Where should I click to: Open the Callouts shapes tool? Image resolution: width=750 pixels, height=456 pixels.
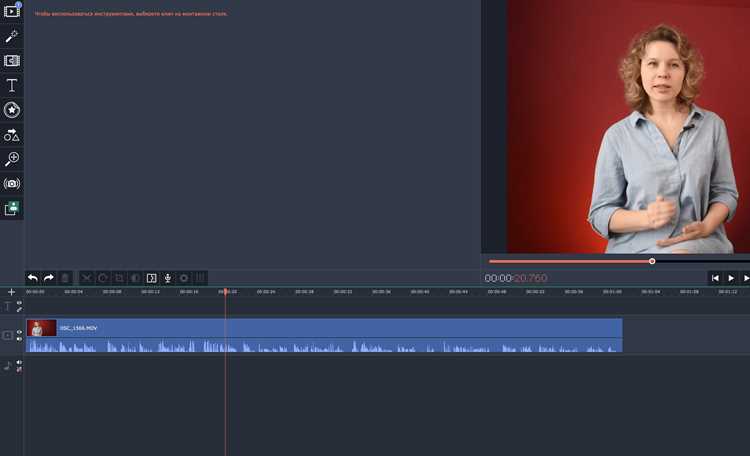tap(11, 135)
